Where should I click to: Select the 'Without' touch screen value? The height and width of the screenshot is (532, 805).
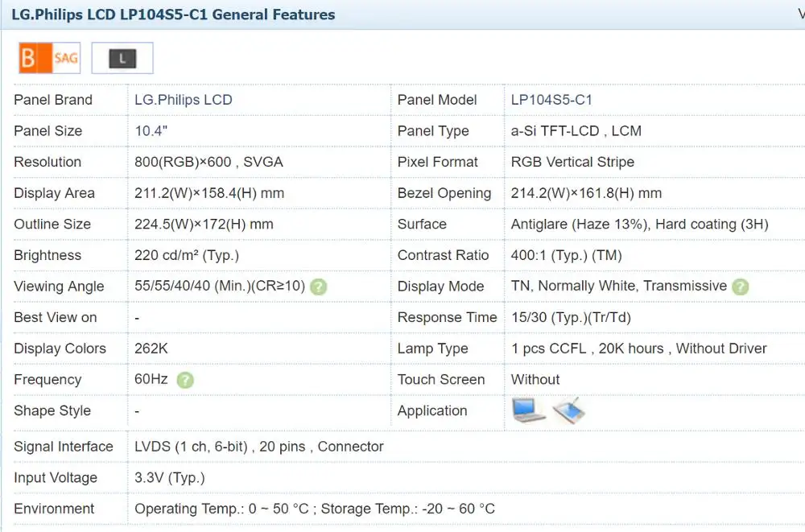pos(535,380)
